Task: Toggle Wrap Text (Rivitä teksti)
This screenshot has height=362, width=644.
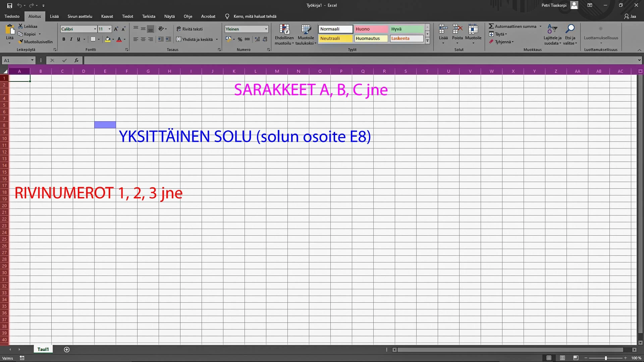Action: (x=190, y=29)
